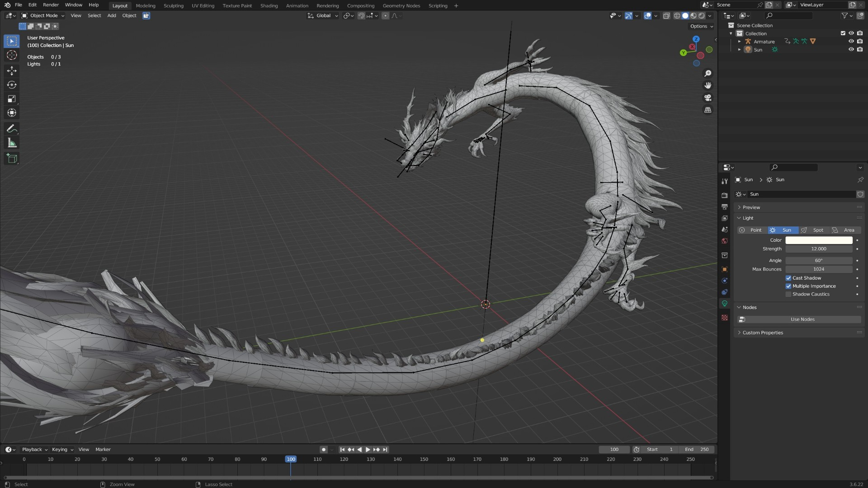
Task: Open the viewport Options button
Action: pos(702,27)
